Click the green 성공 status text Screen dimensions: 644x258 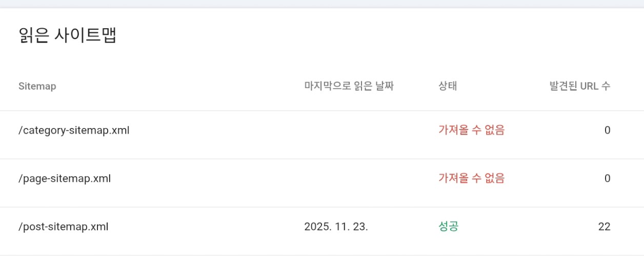[x=448, y=227]
